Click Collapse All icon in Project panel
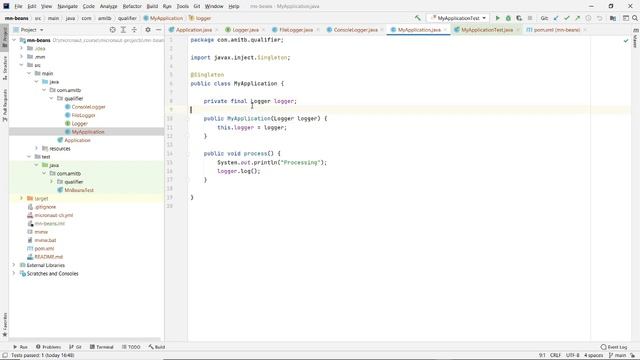This screenshot has height=360, width=640. coord(134,30)
